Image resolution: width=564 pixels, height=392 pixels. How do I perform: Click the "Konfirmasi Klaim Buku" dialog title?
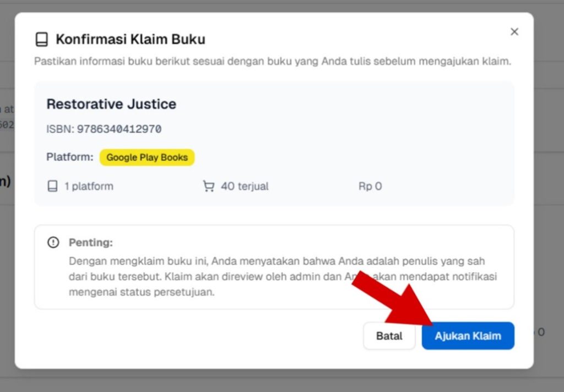click(x=131, y=40)
